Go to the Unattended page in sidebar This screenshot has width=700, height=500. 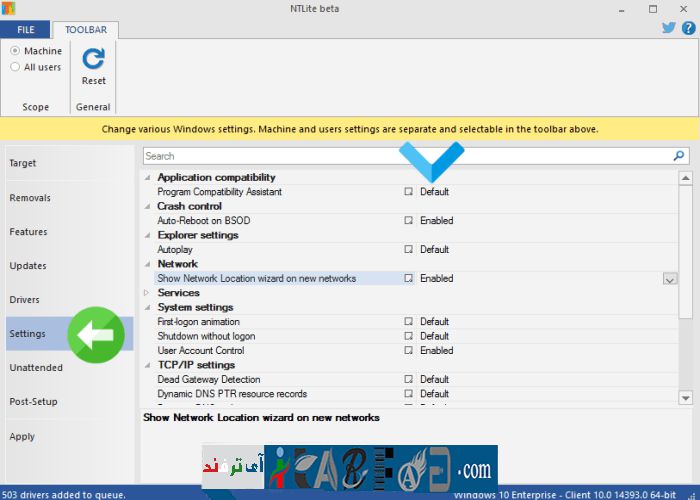pos(36,367)
